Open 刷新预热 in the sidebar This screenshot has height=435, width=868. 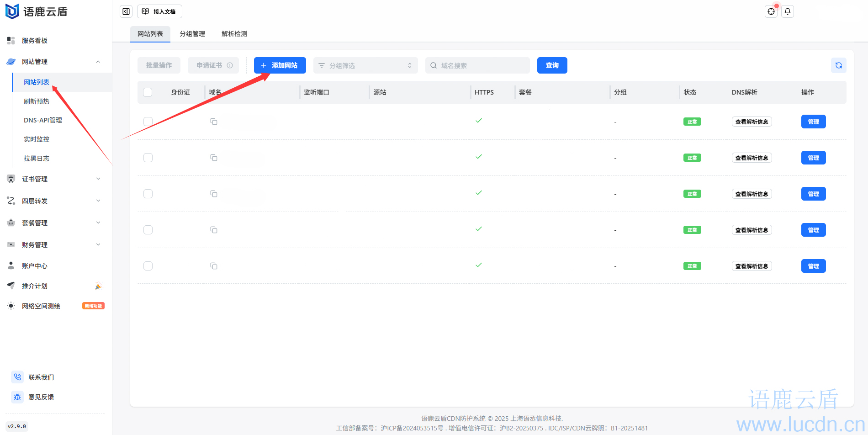coord(37,101)
